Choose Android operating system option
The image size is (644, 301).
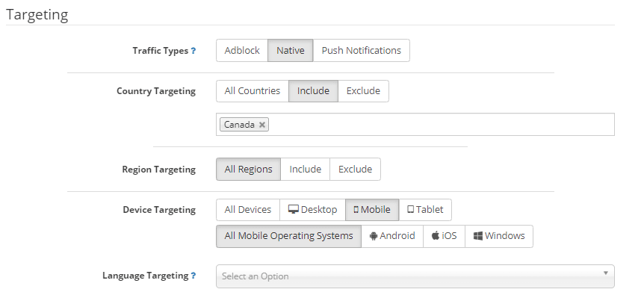tap(392, 236)
